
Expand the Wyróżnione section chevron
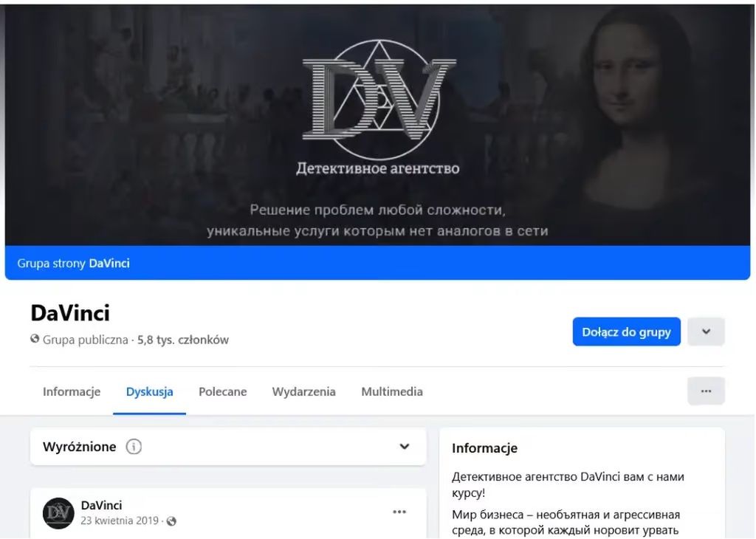point(405,447)
